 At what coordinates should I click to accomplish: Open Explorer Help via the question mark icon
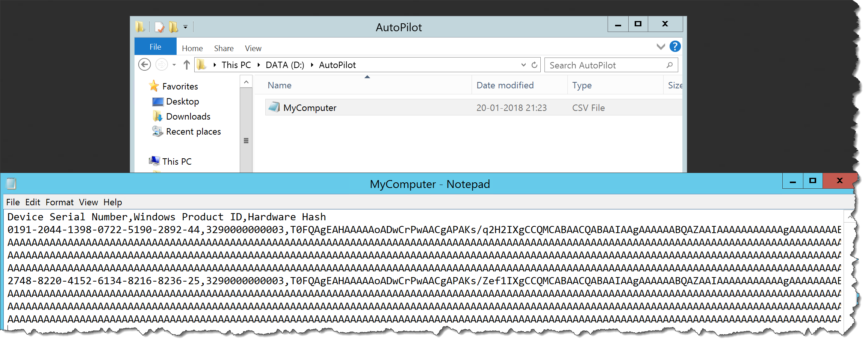pyautogui.click(x=675, y=46)
